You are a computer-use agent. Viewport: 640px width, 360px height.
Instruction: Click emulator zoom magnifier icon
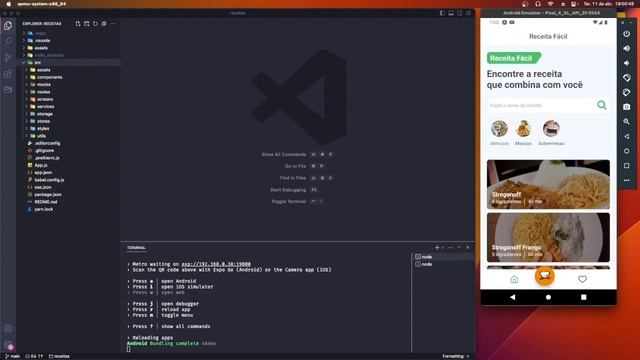pos(627,122)
